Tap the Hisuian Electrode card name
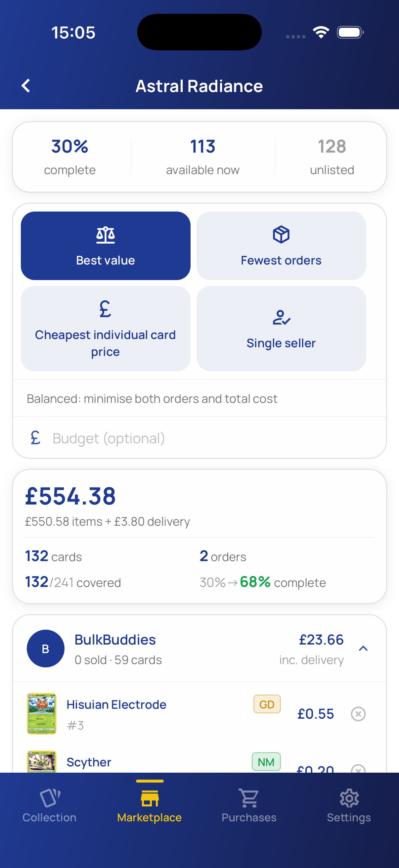The height and width of the screenshot is (868, 399). pyautogui.click(x=116, y=704)
